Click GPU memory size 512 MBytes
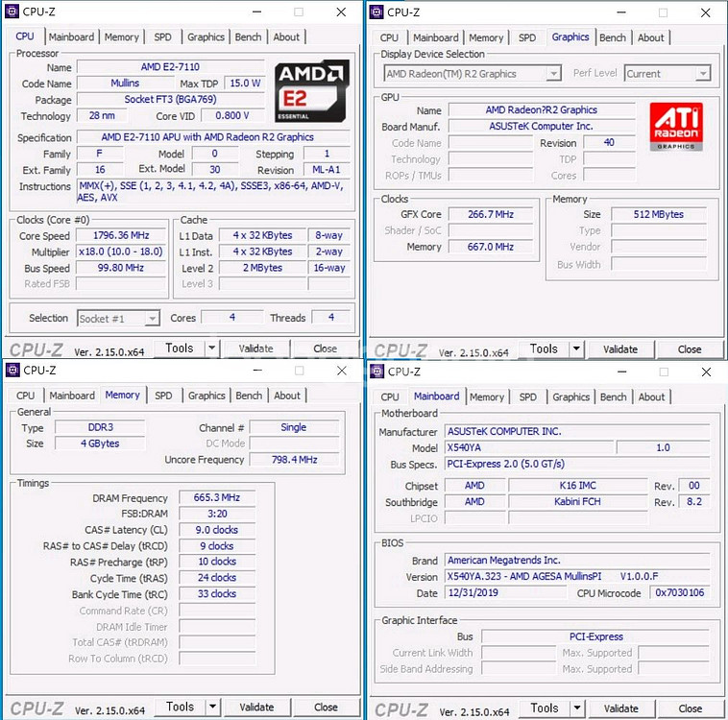The image size is (728, 720). click(658, 214)
